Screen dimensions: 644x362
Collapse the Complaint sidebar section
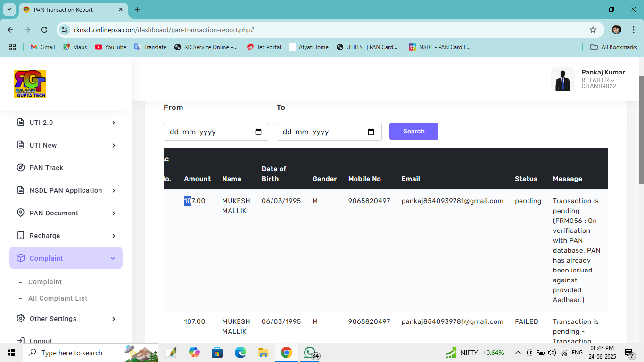click(x=113, y=258)
